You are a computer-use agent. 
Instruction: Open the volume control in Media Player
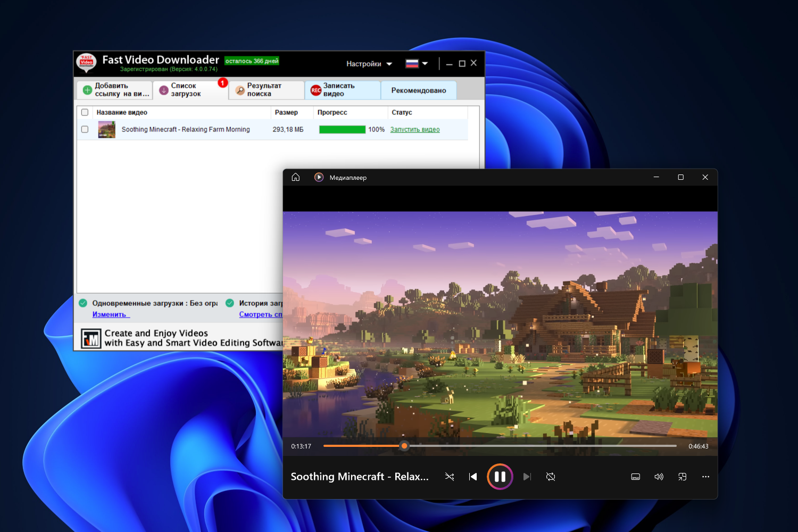click(659, 477)
